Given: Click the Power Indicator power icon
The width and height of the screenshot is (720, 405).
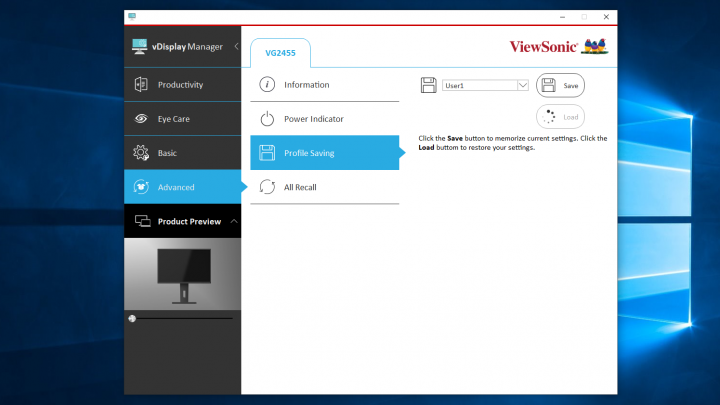Looking at the screenshot, I should [x=267, y=118].
